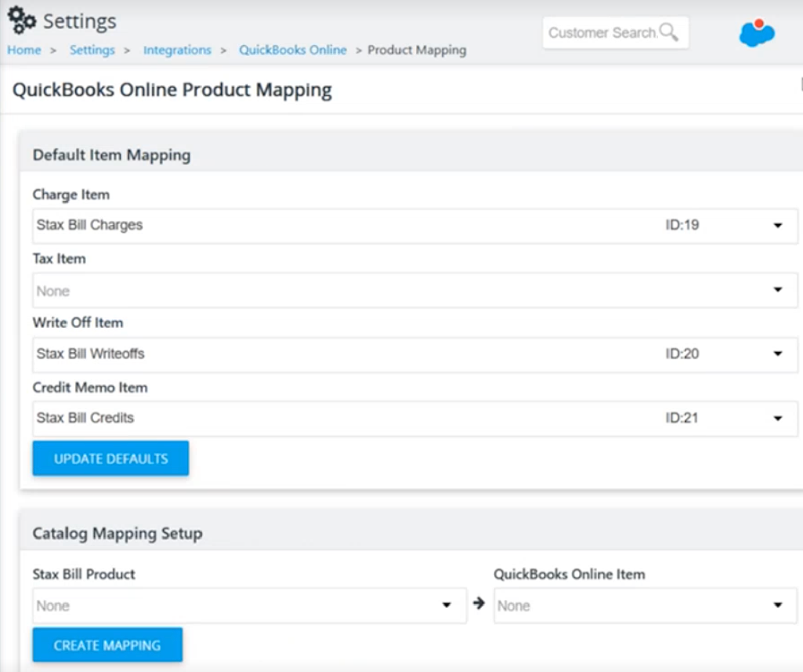Click the 'QuickBooks Online Item' field label
Image resolution: width=803 pixels, height=672 pixels.
tap(569, 574)
